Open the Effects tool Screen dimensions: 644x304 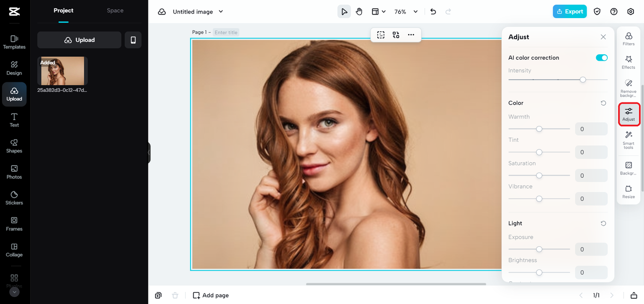point(628,62)
